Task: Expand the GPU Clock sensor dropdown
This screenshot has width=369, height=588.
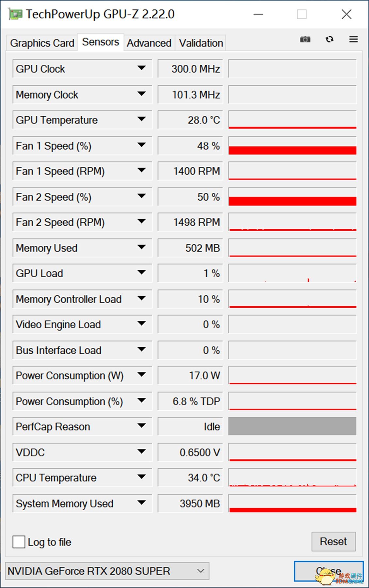Action: 141,68
